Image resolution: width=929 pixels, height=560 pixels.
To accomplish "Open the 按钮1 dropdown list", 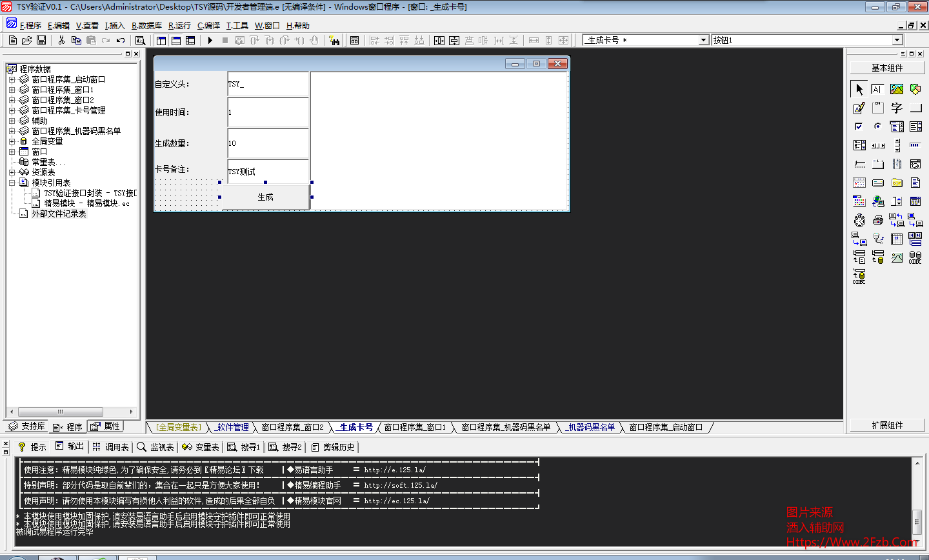I will click(x=898, y=40).
